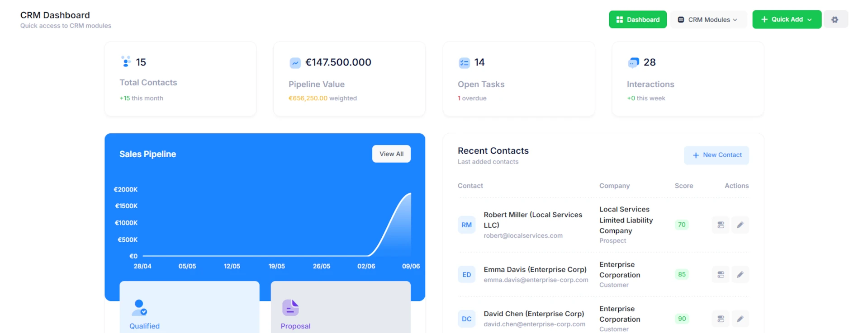Viewport: 868px width, 333px height.
Task: Click the Total Contacts people icon
Action: pos(126,61)
